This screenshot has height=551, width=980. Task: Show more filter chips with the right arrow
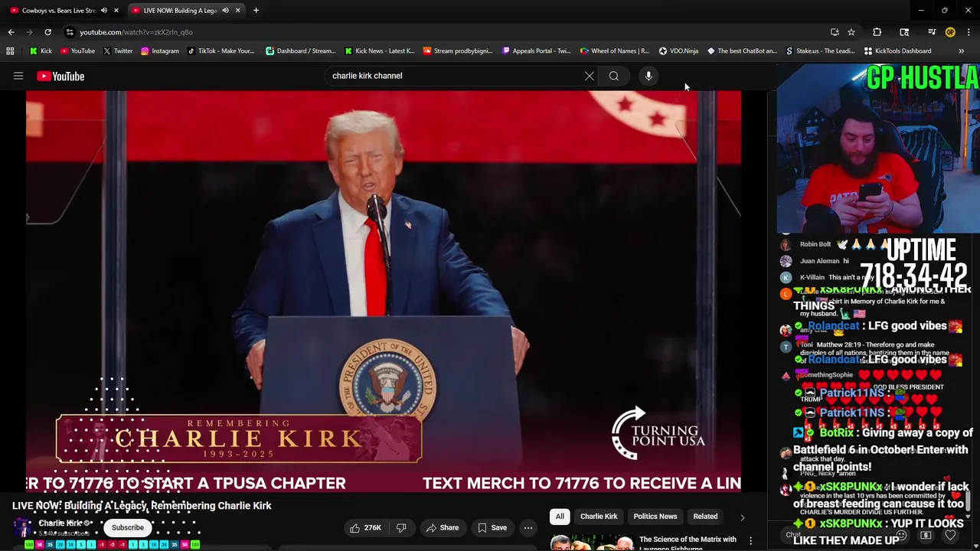(x=742, y=517)
